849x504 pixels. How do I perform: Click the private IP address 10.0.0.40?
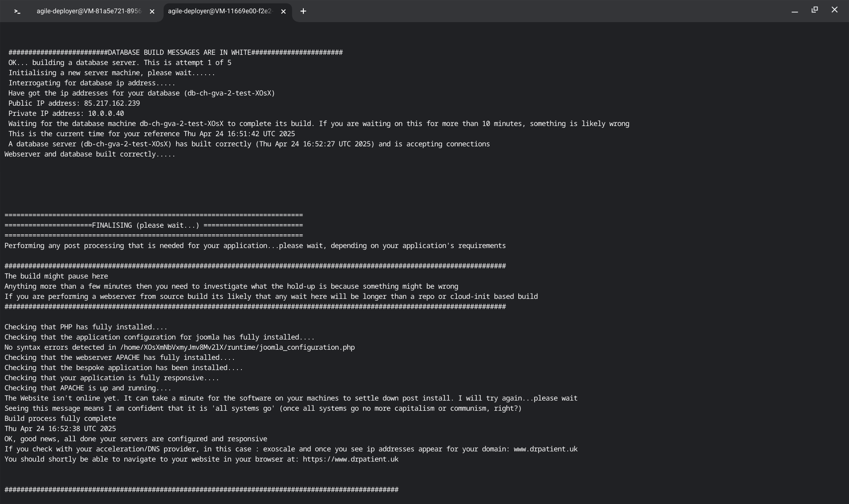[x=106, y=114]
